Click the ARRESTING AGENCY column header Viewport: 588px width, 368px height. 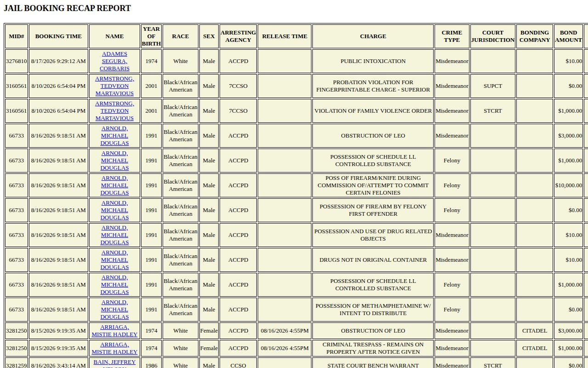click(238, 36)
